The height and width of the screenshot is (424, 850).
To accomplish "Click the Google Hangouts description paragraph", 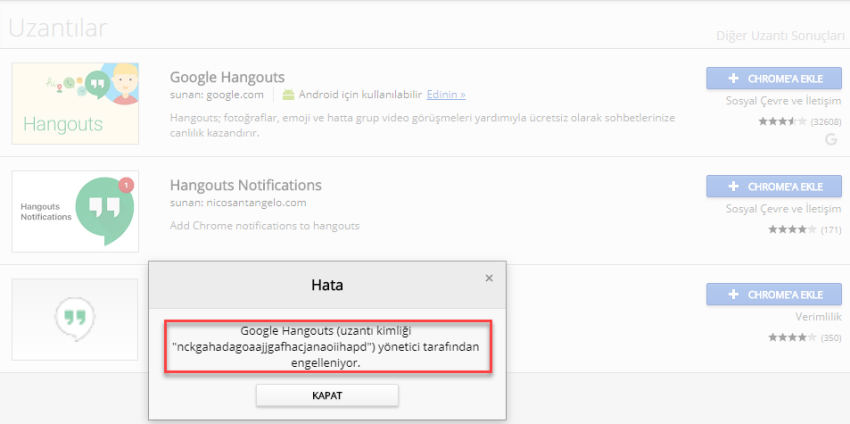I will pyautogui.click(x=422, y=125).
